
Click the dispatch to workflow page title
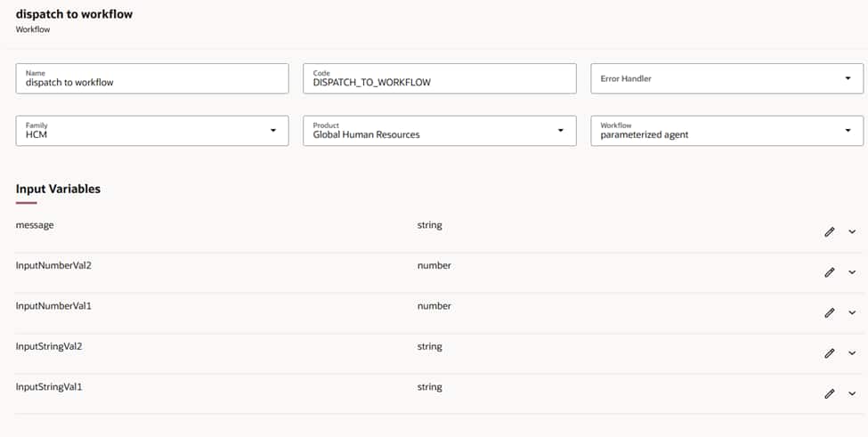(x=74, y=14)
